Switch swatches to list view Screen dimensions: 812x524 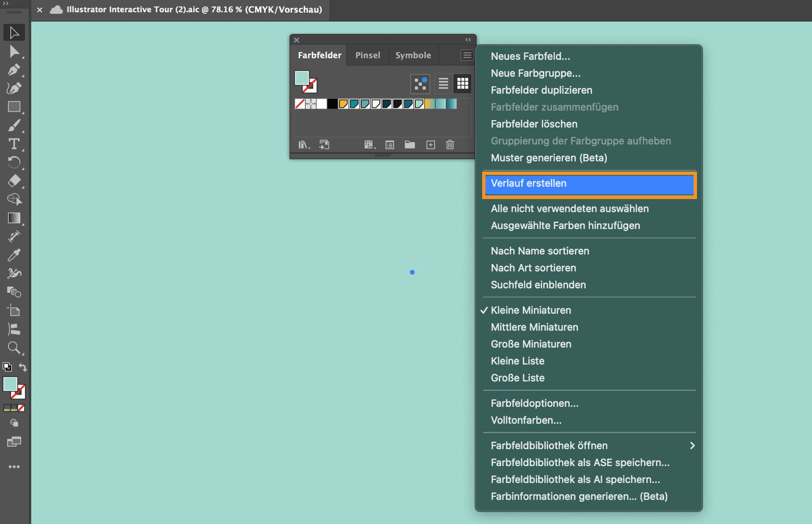pyautogui.click(x=443, y=83)
